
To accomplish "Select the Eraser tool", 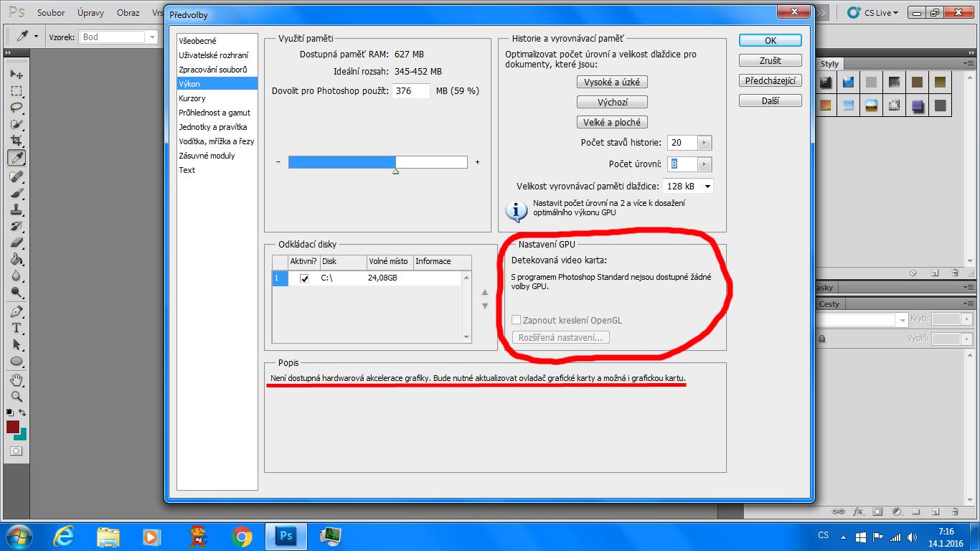I will click(x=16, y=242).
